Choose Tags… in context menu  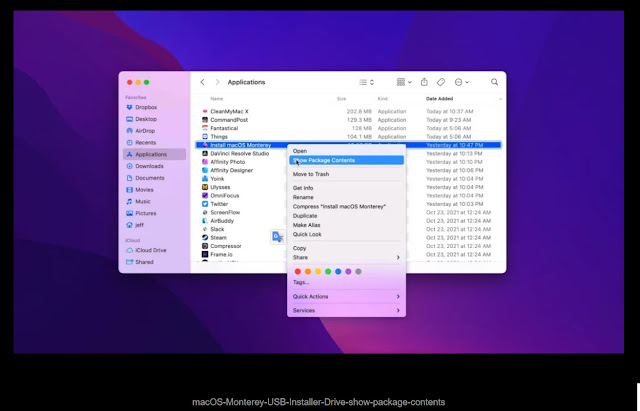pos(346,282)
